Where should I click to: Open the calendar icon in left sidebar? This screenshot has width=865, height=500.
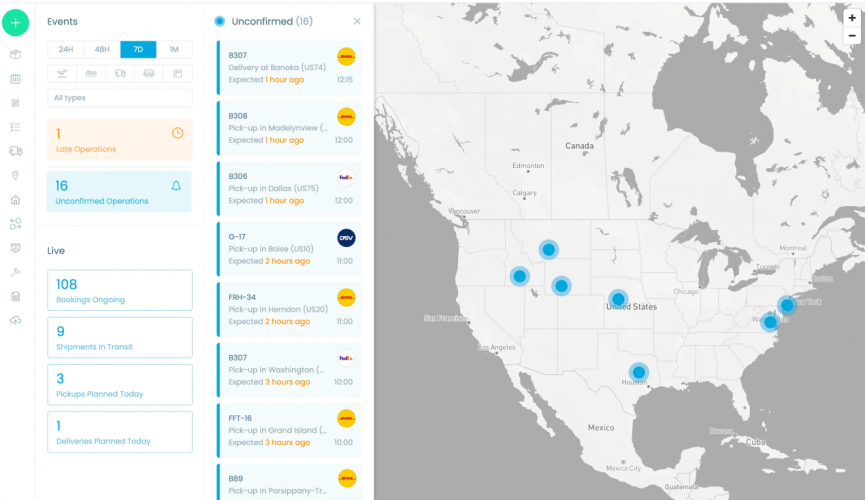15,79
